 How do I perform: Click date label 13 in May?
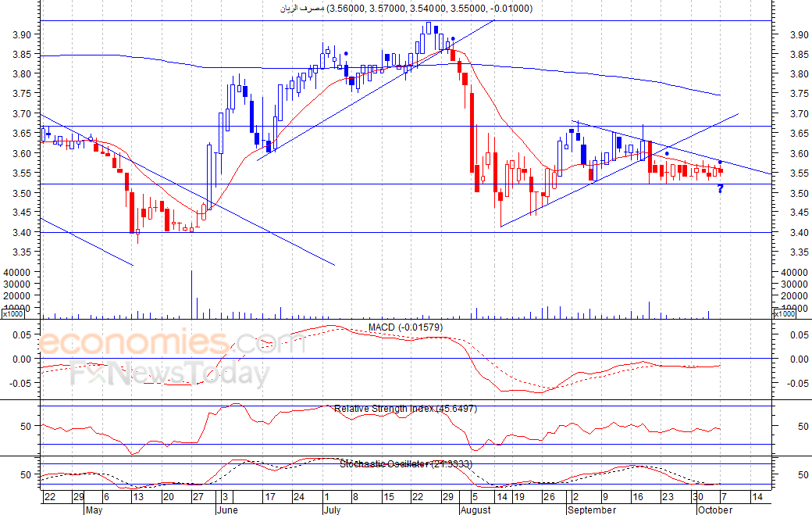click(x=138, y=497)
